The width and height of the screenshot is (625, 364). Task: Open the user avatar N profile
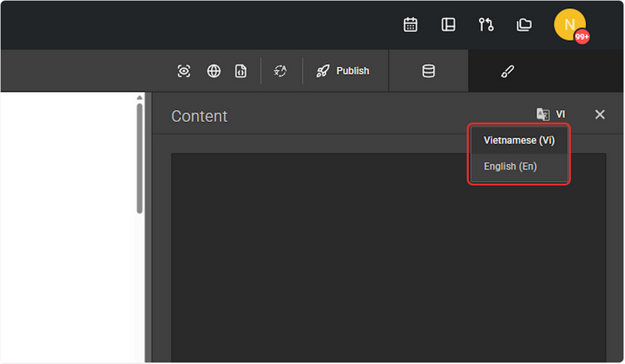pyautogui.click(x=570, y=25)
